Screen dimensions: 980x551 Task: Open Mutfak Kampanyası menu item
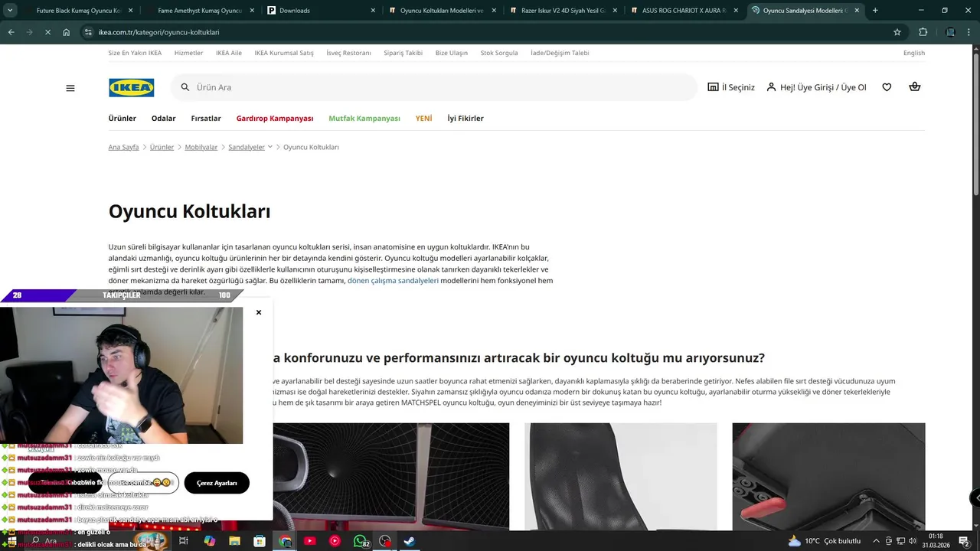click(x=364, y=119)
